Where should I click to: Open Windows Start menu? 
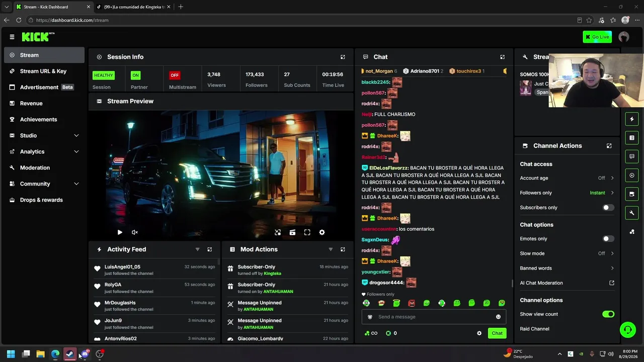pyautogui.click(x=11, y=354)
